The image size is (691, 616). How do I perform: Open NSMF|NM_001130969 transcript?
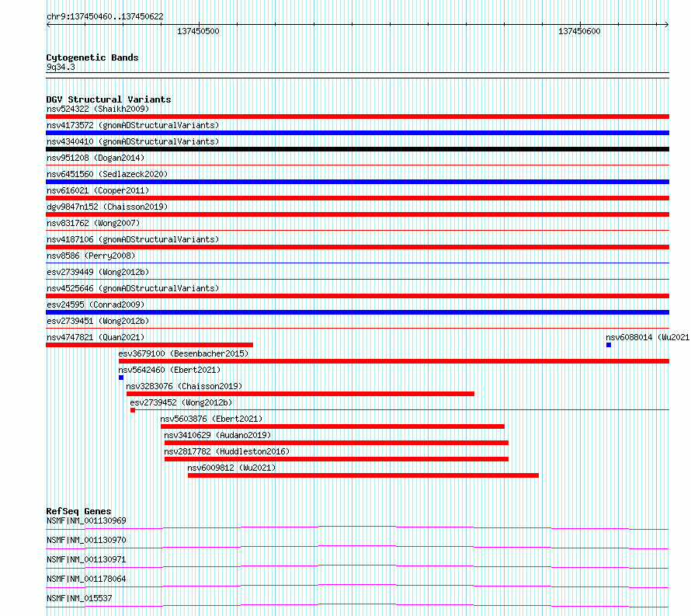point(86,520)
